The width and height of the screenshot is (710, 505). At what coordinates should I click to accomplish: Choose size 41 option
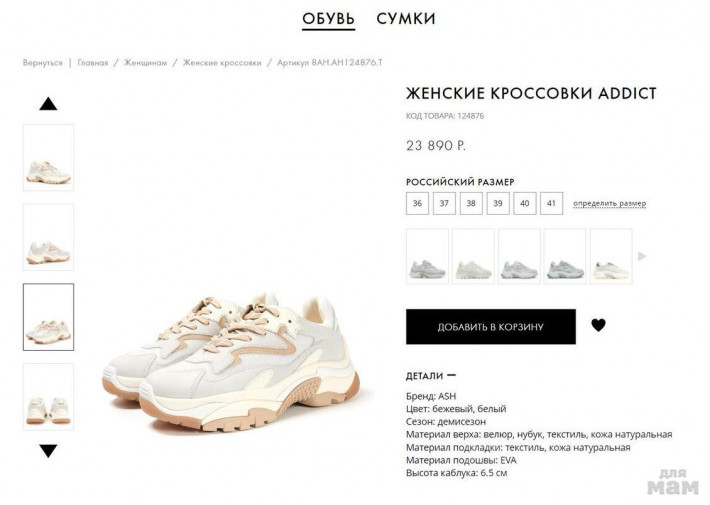552,203
